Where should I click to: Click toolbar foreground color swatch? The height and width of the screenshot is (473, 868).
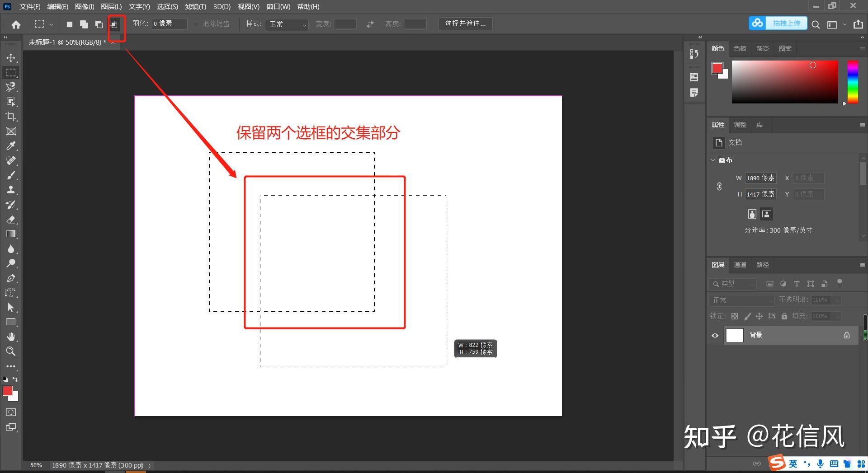tap(8, 391)
